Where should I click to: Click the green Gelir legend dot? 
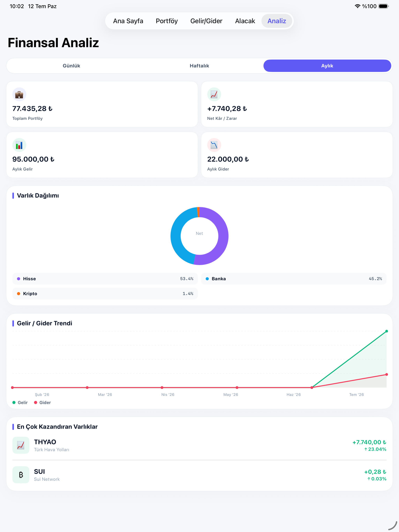(14, 403)
